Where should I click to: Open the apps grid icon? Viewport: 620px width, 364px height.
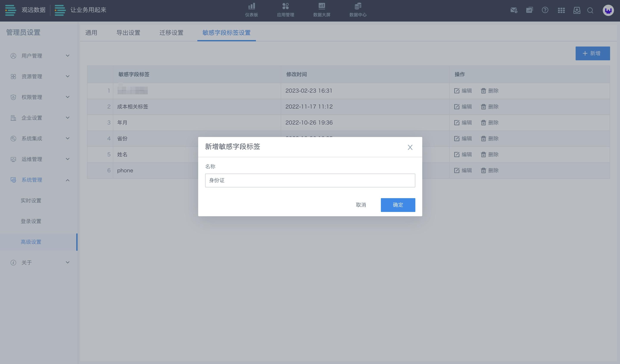561,10
